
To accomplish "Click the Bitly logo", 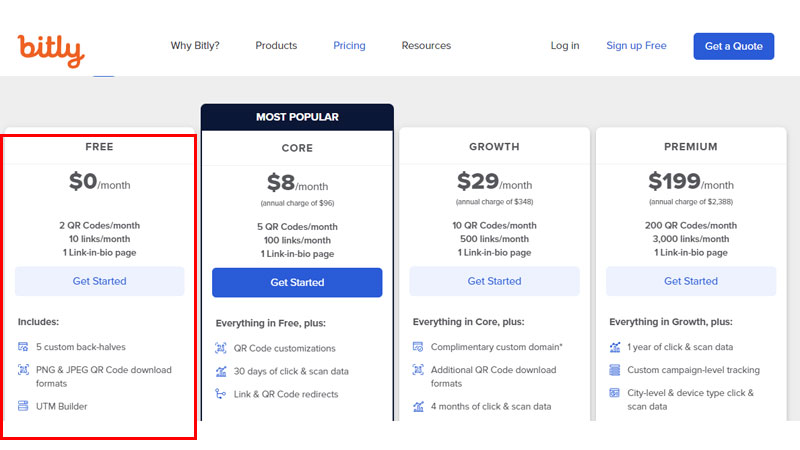I will coord(50,48).
